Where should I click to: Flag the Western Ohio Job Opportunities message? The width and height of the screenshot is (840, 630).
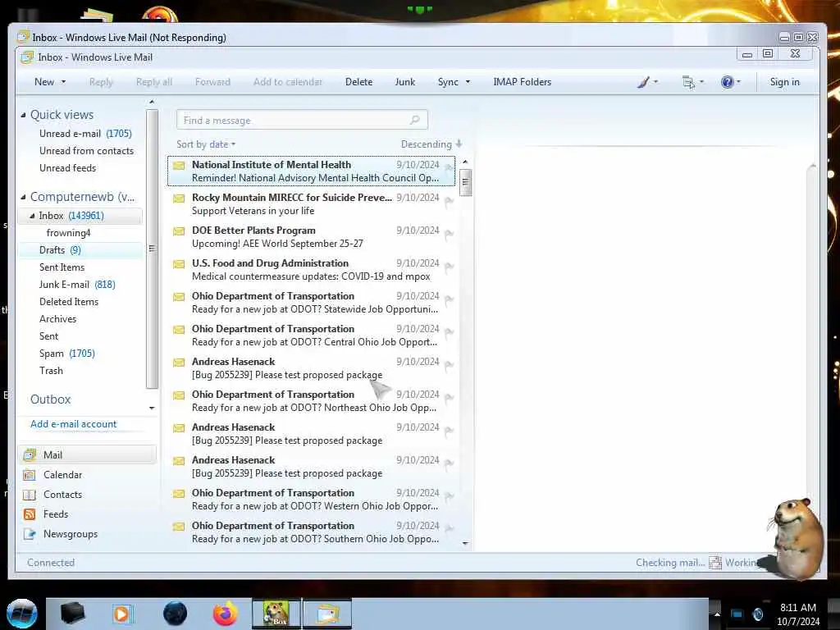pos(449,496)
